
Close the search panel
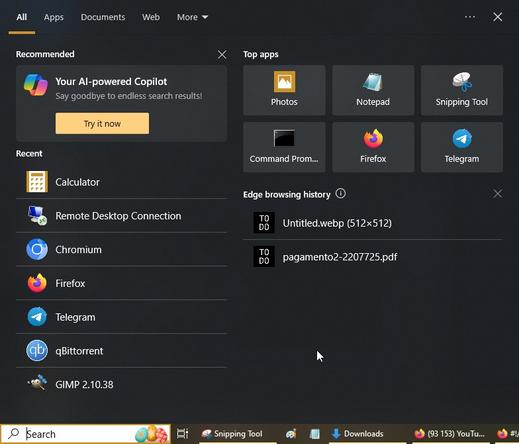pos(498,17)
